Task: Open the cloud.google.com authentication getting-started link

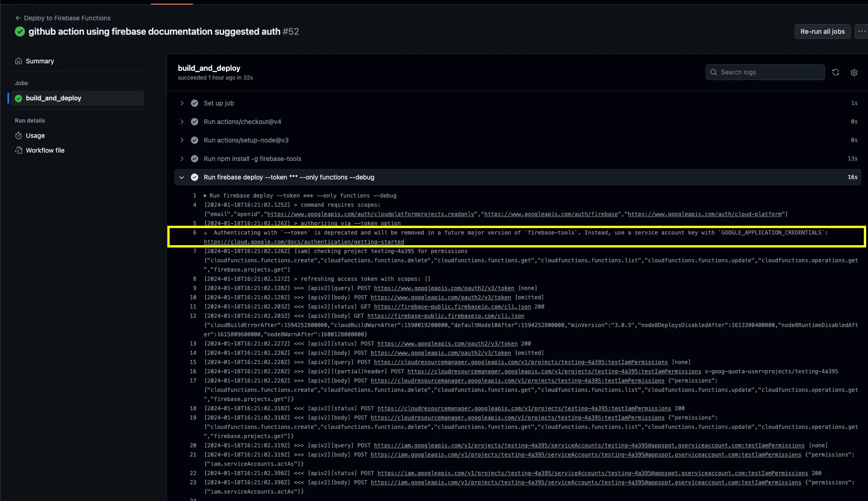Action: tap(304, 242)
